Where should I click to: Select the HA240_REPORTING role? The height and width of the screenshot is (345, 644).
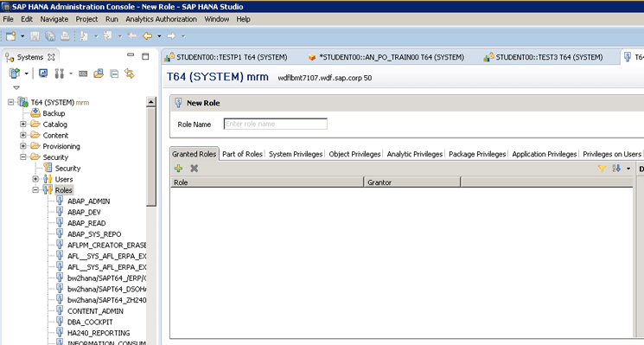[99, 333]
